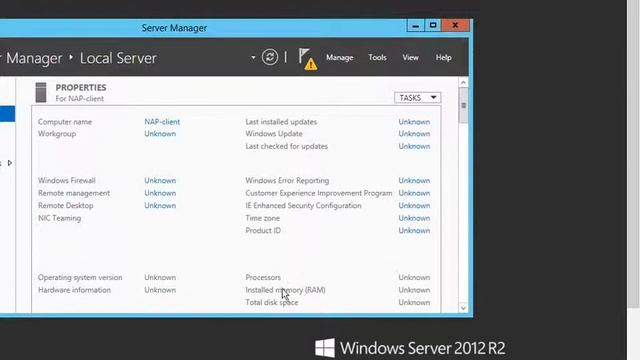This screenshot has width=640, height=360.
Task: Click the Operating system version label
Action: click(80, 278)
